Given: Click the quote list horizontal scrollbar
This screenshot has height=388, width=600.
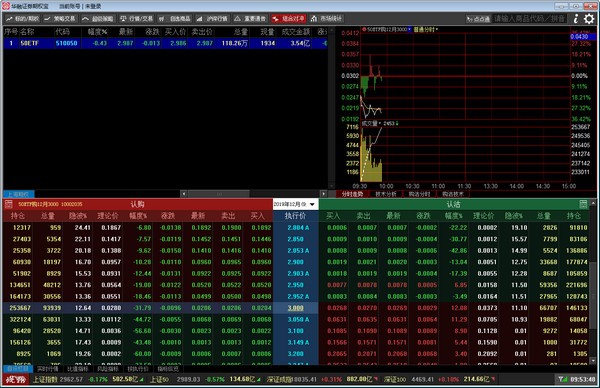Looking at the screenshot, I should click(x=254, y=194).
